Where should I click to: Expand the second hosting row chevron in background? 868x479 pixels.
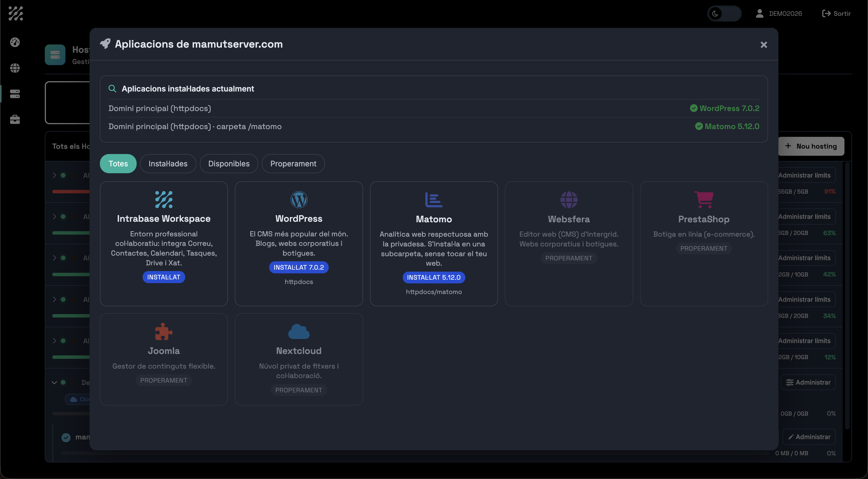pyautogui.click(x=54, y=217)
